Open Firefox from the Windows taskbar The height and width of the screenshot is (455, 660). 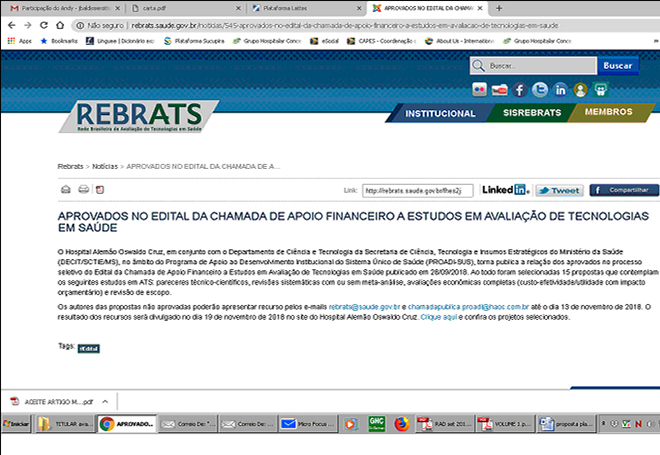tap(402, 423)
